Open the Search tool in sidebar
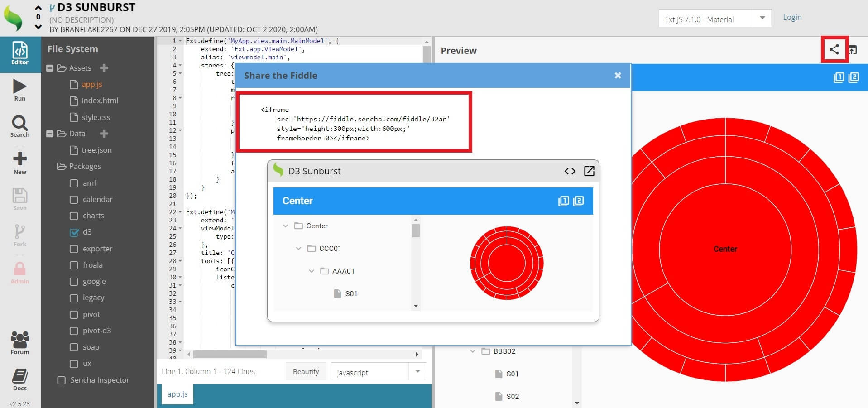This screenshot has width=868, height=408. 20,126
